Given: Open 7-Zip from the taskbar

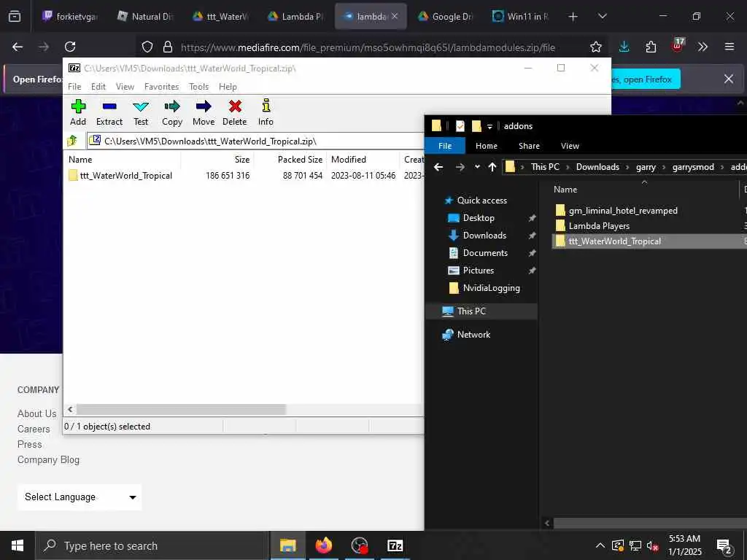Looking at the screenshot, I should [x=395, y=545].
